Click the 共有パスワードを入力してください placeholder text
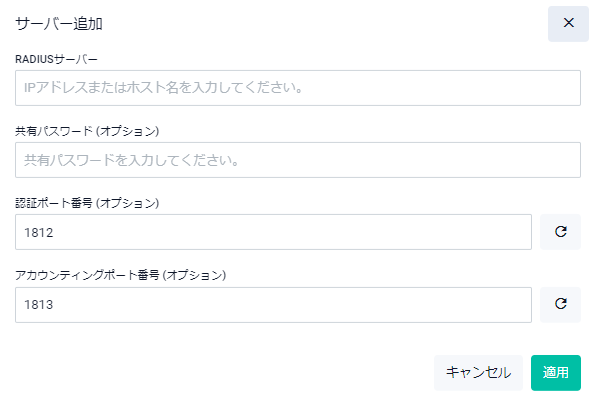Viewport: 595px width, 405px height. point(131,160)
